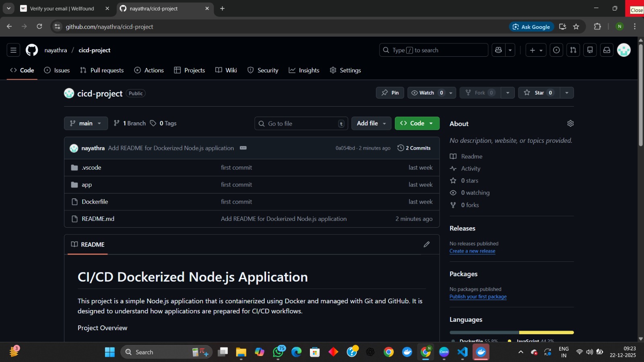Image resolution: width=644 pixels, height=362 pixels.
Task: Bookmark this page with the star icon
Action: (576, 27)
